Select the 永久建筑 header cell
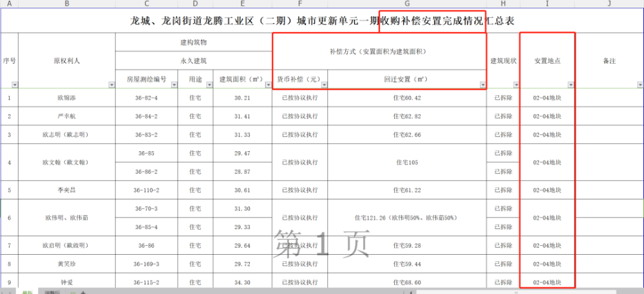Image resolution: width=644 pixels, height=294 pixels. pyautogui.click(x=193, y=60)
